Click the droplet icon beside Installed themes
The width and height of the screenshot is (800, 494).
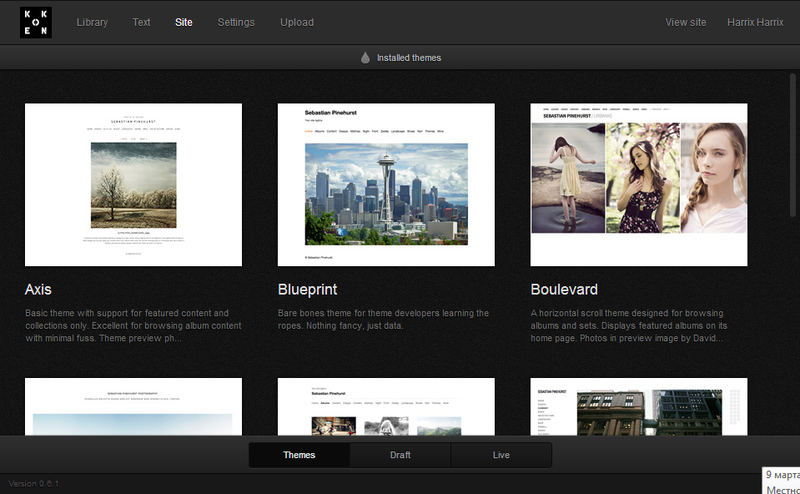pos(366,58)
